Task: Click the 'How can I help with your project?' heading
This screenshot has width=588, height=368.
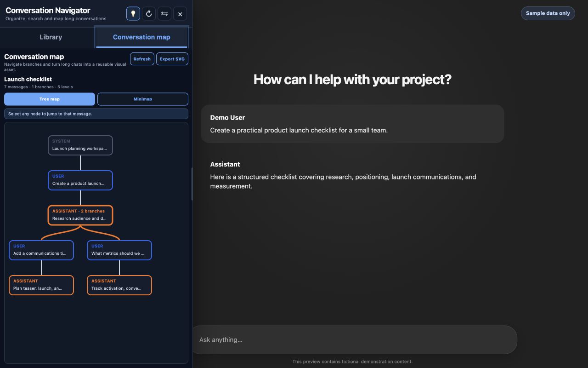Action: click(x=352, y=80)
